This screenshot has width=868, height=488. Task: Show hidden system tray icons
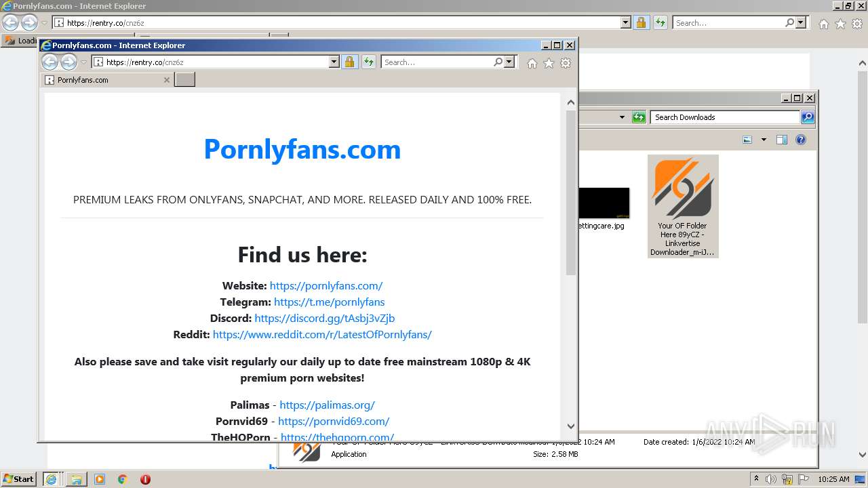756,479
